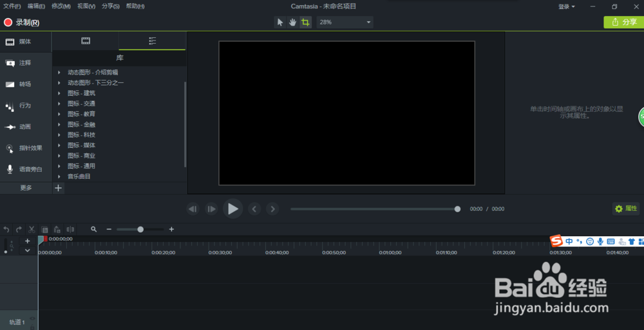
Task: Click the timeline zoom-in plus
Action: (x=172, y=230)
